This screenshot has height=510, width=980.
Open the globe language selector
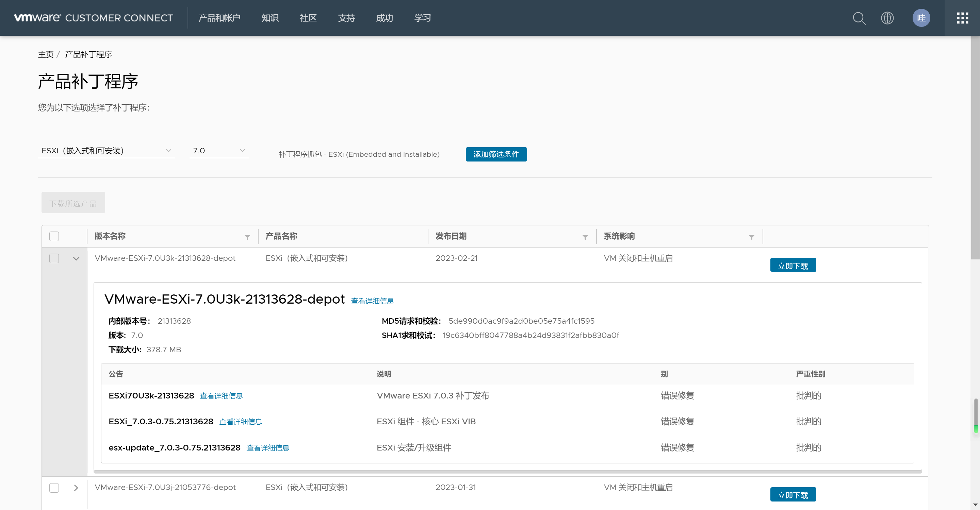pos(887,18)
